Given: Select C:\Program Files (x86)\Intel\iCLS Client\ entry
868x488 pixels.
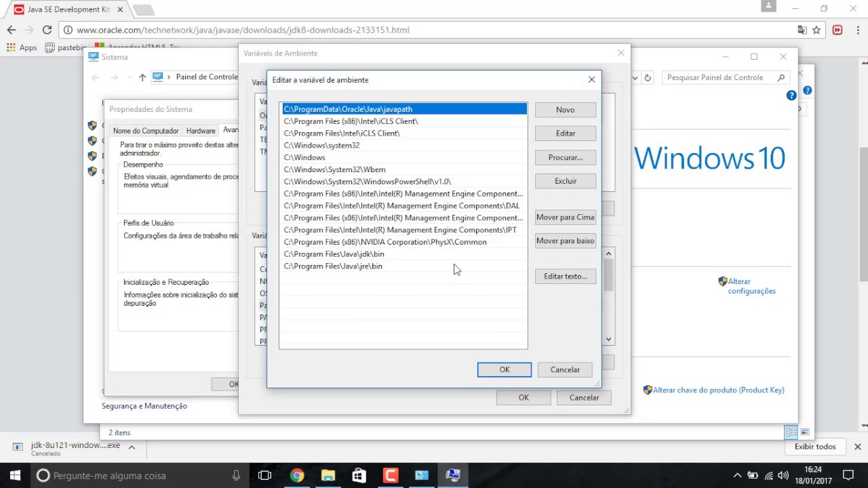Looking at the screenshot, I should (x=404, y=121).
